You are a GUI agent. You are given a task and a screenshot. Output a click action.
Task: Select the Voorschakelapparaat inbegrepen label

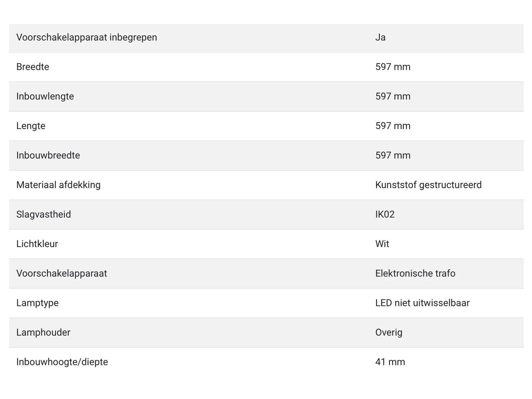click(87, 38)
